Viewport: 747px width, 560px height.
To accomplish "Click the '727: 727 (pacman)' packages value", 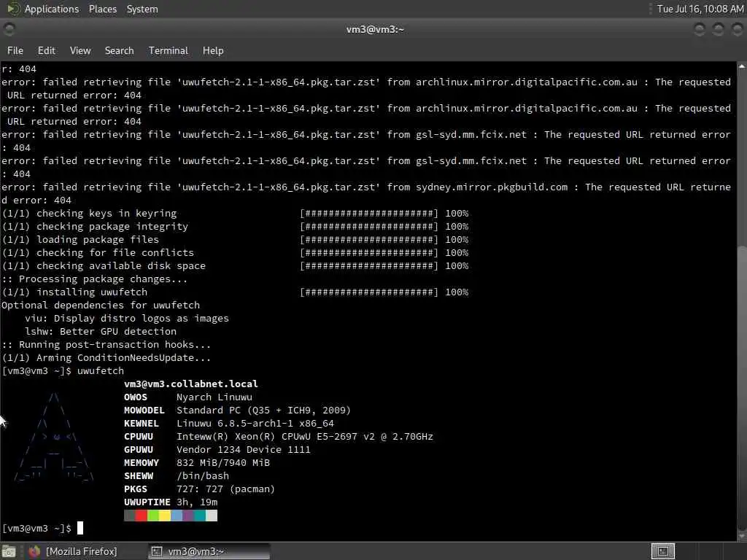I will click(226, 489).
